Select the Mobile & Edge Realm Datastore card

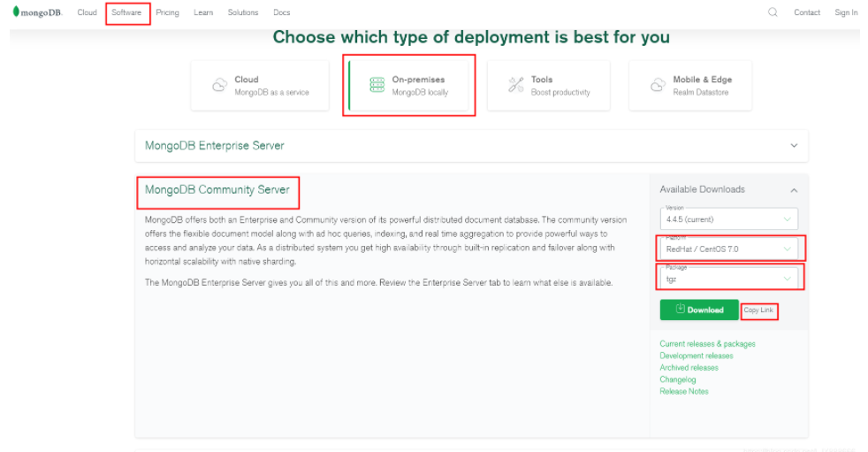(x=690, y=85)
